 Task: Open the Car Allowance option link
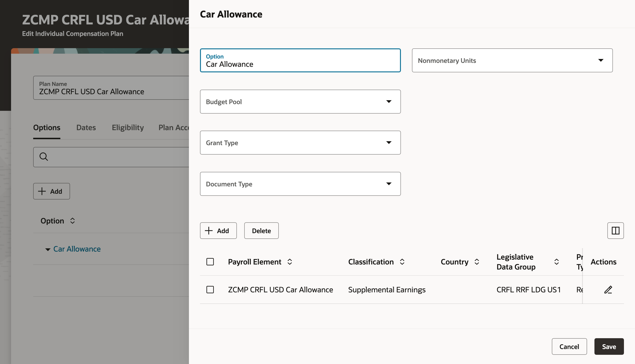tap(77, 249)
